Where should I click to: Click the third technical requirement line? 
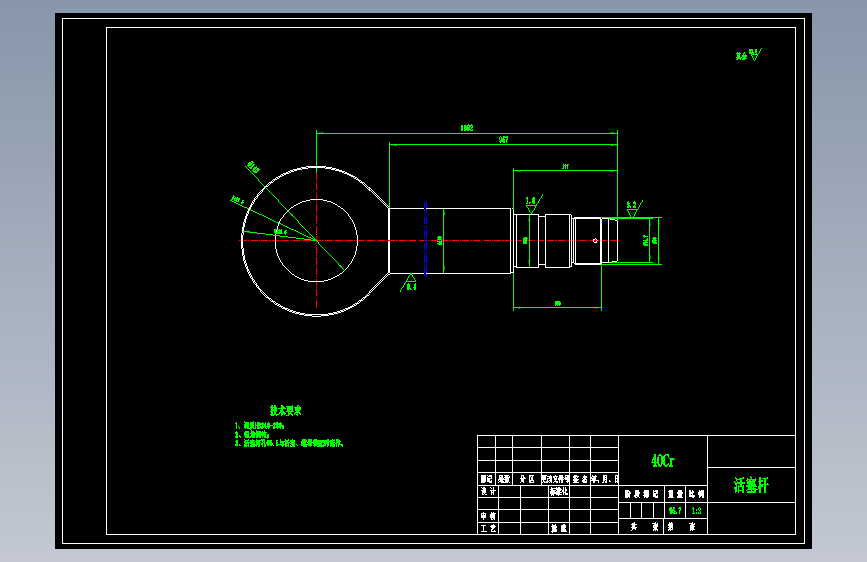point(289,443)
